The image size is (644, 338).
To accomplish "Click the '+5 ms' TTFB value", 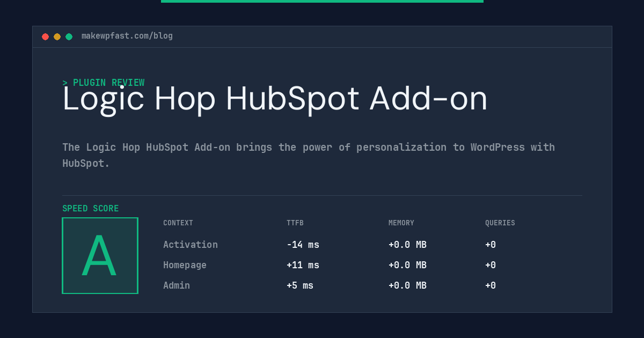I will pyautogui.click(x=300, y=285).
